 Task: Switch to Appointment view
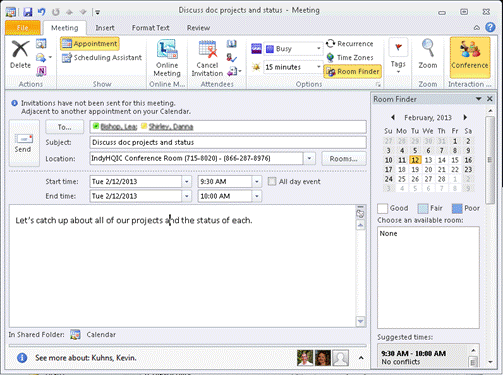pos(90,44)
